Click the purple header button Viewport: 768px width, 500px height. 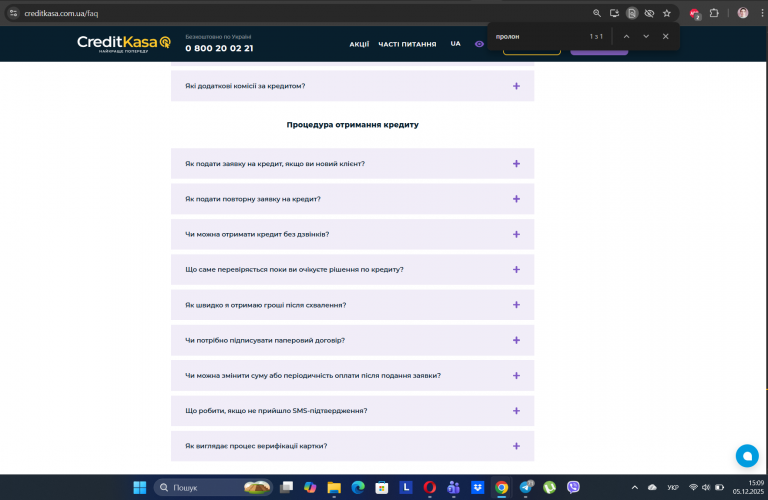point(599,52)
